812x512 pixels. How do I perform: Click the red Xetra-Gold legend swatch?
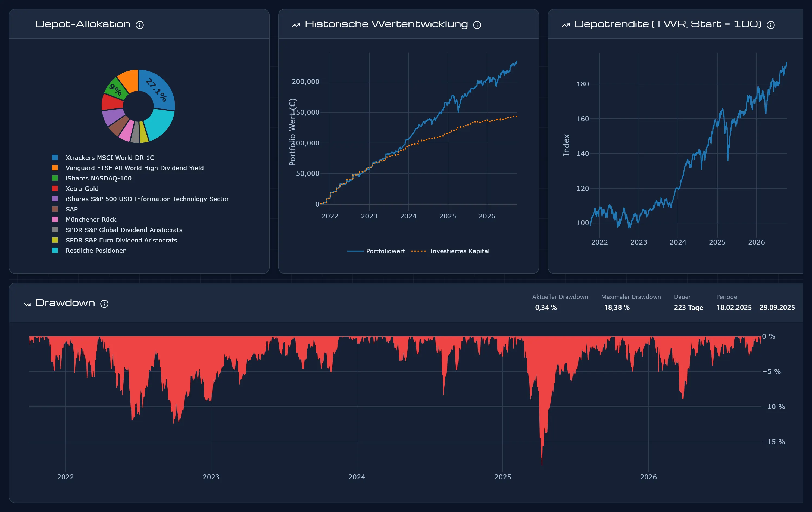[x=55, y=189]
